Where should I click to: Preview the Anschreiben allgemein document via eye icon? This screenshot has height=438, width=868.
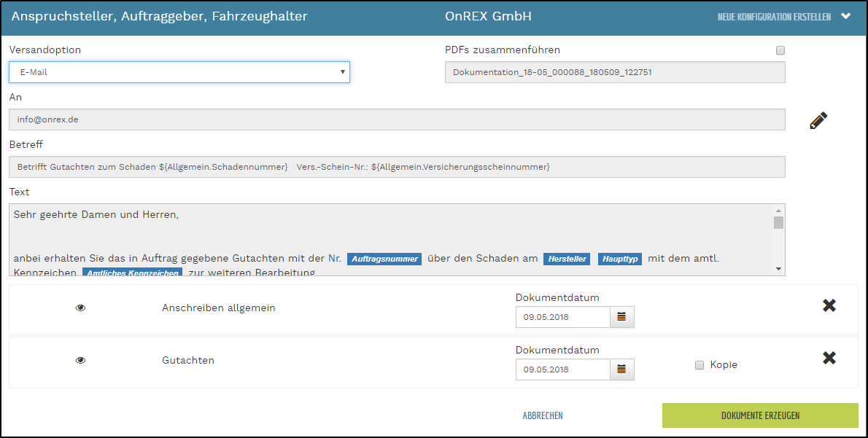81,308
